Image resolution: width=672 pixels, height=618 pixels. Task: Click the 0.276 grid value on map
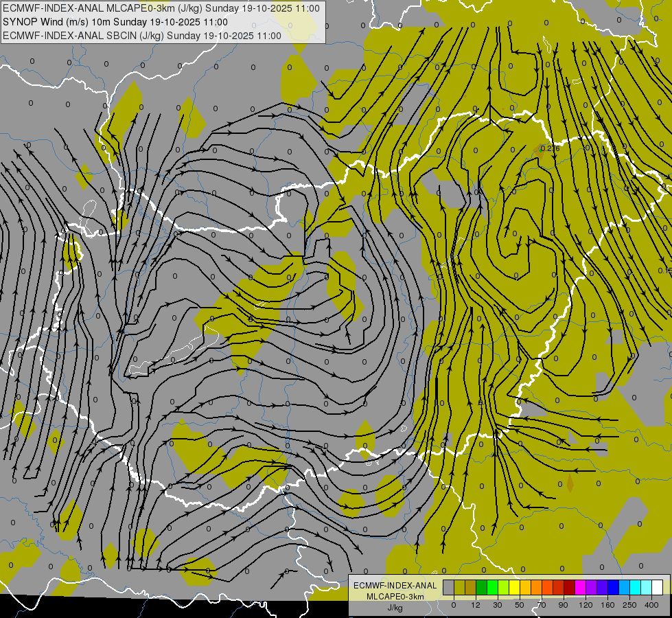pos(550,148)
